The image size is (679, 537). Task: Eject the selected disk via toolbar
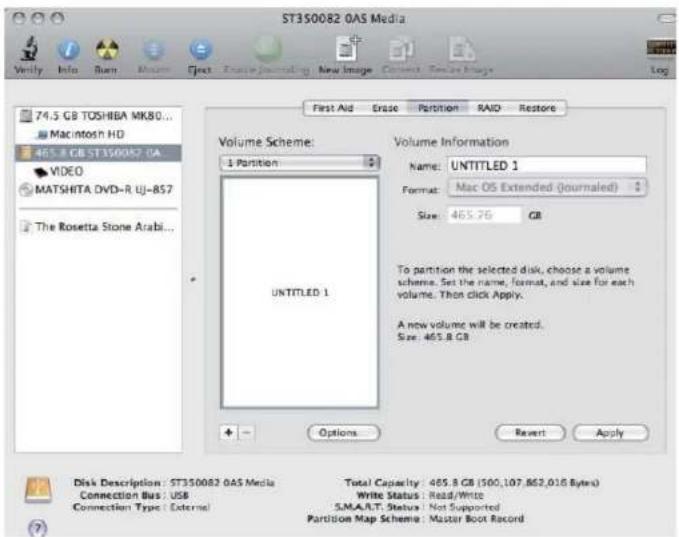(x=200, y=50)
